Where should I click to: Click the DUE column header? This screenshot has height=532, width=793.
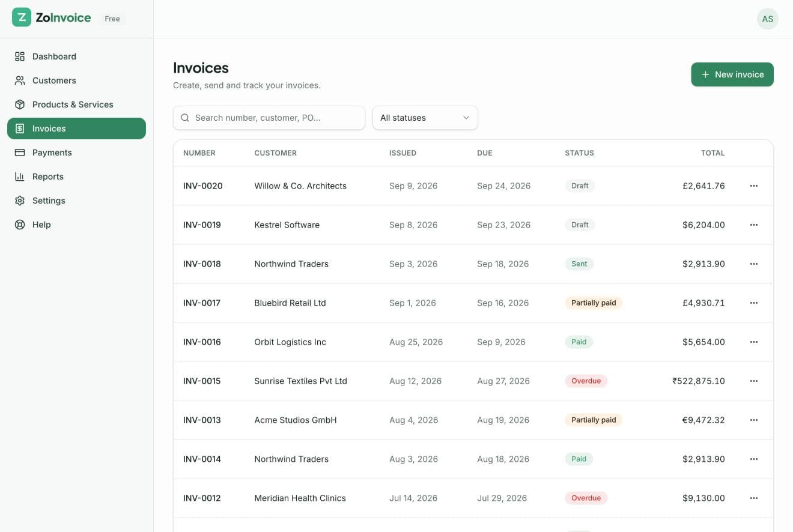point(485,153)
